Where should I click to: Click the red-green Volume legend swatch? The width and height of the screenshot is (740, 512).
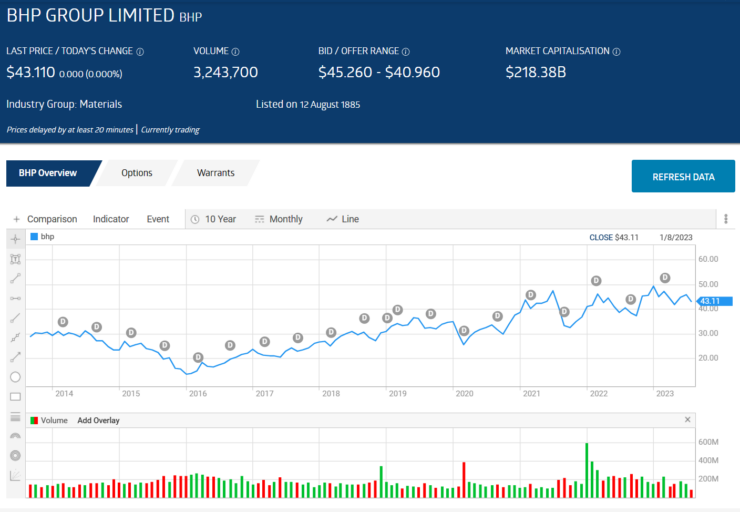[x=34, y=420]
